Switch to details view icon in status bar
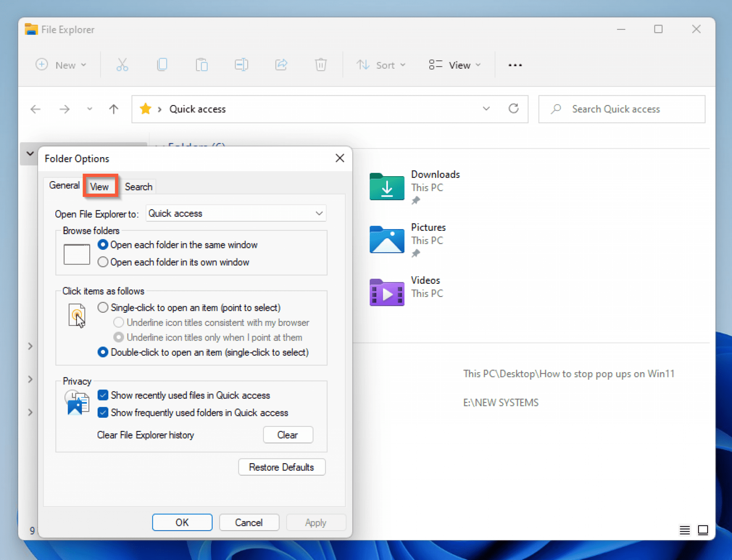Screen dimensions: 732x560 (684, 530)
